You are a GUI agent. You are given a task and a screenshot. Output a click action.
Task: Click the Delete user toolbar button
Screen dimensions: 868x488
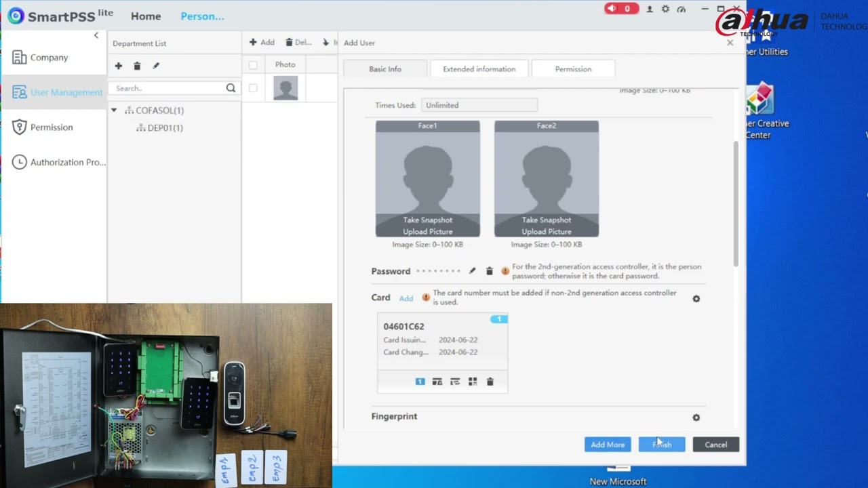click(298, 42)
